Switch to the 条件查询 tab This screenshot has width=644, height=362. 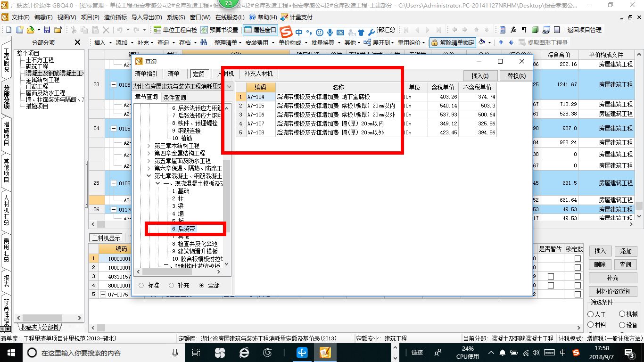(174, 98)
